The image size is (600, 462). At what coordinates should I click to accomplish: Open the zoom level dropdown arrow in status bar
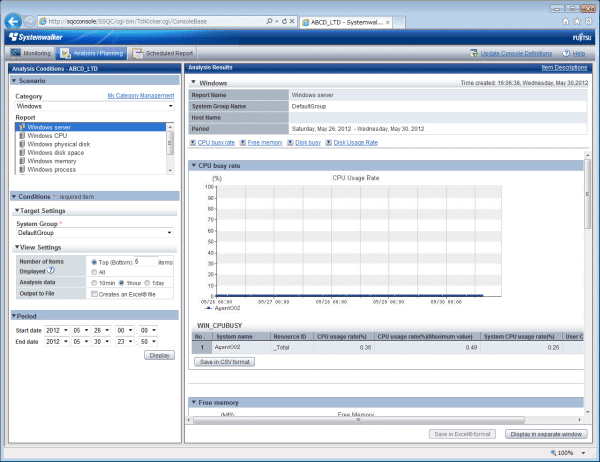(583, 453)
